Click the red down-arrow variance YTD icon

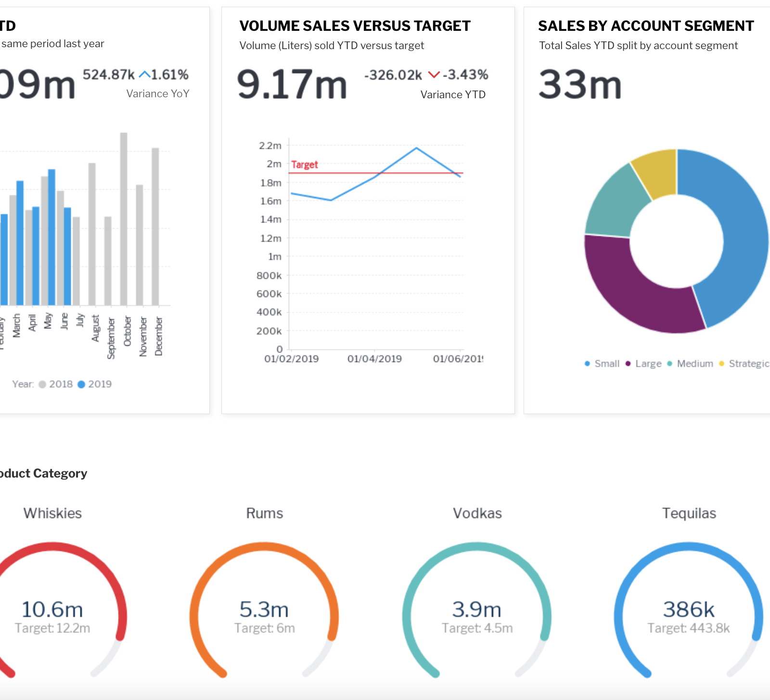(434, 75)
